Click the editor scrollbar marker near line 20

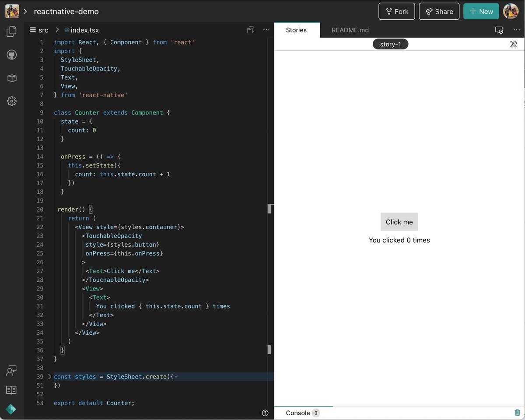click(270, 209)
